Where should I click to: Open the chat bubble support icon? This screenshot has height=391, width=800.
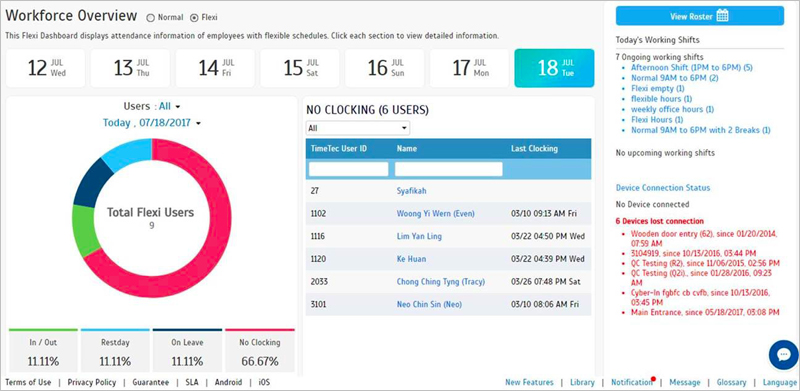[x=784, y=355]
